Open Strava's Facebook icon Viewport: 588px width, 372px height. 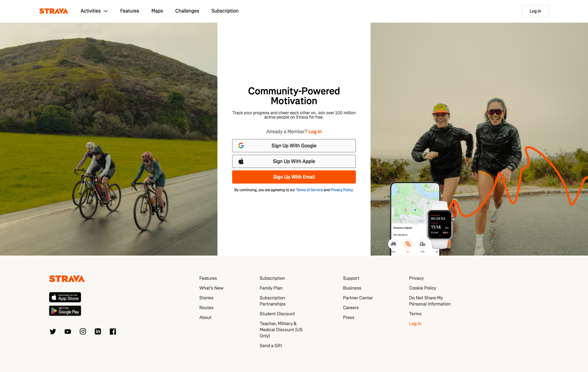[x=113, y=332]
